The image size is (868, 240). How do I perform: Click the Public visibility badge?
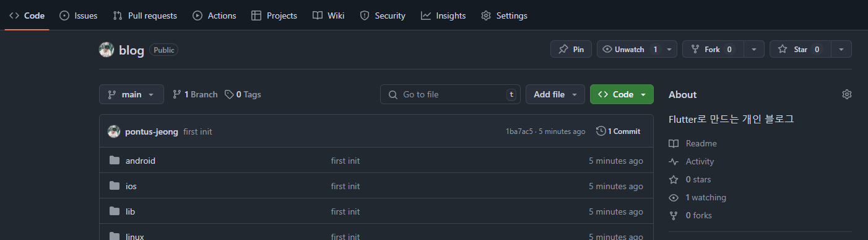click(x=163, y=50)
